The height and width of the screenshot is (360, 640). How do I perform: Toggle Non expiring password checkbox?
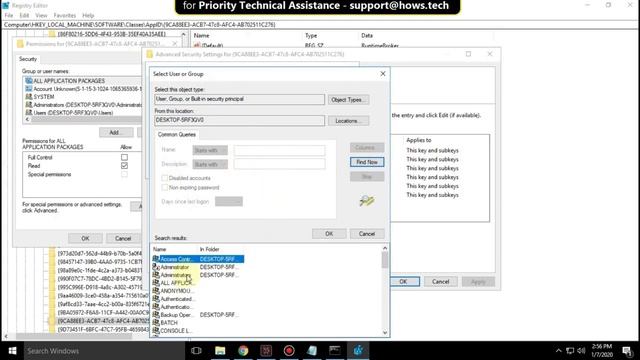(164, 187)
